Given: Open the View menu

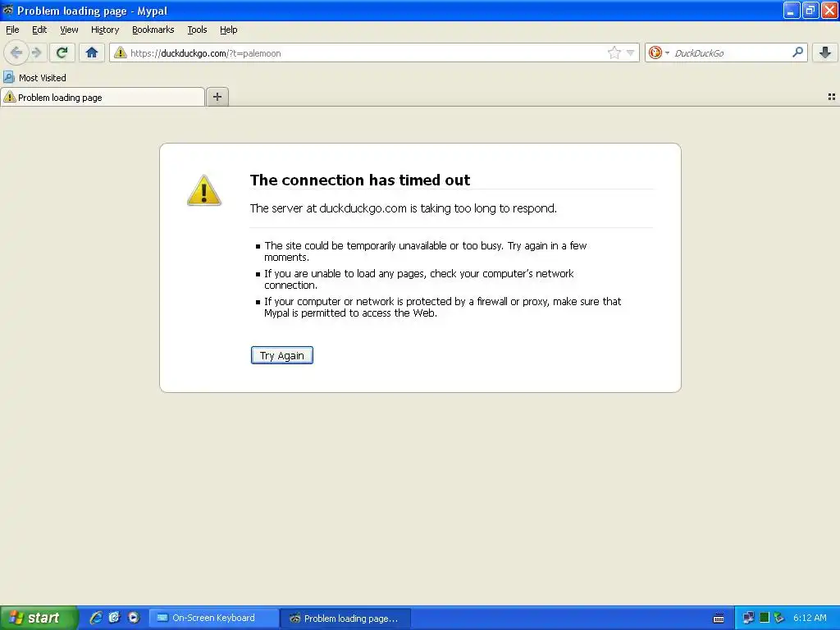Looking at the screenshot, I should pos(69,30).
